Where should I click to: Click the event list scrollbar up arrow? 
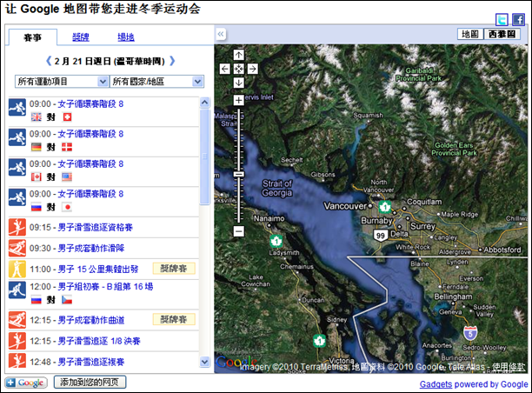pos(204,103)
